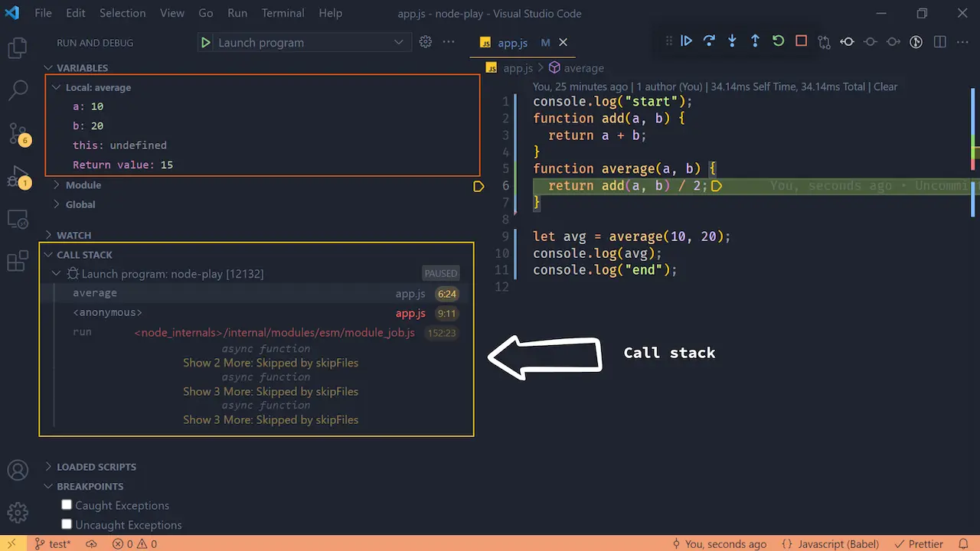This screenshot has width=980, height=551.
Task: Click the remote window indicator in status bar
Action: pyautogui.click(x=11, y=544)
